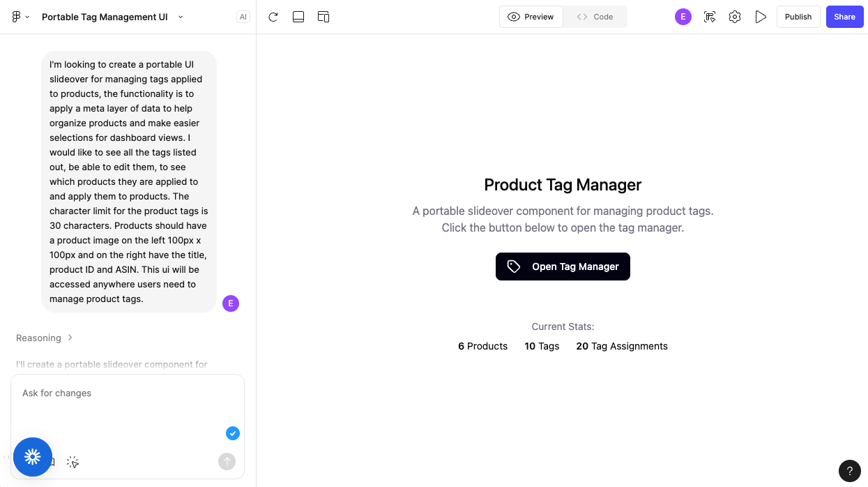This screenshot has width=868, height=487.
Task: Switch to the Code tab
Action: coord(595,17)
